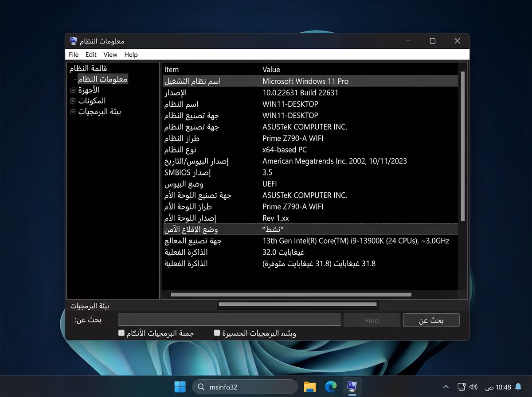Select the 'جهة تصنيع اللوحة الأم' row item
This screenshot has width=532, height=397.
[198, 195]
